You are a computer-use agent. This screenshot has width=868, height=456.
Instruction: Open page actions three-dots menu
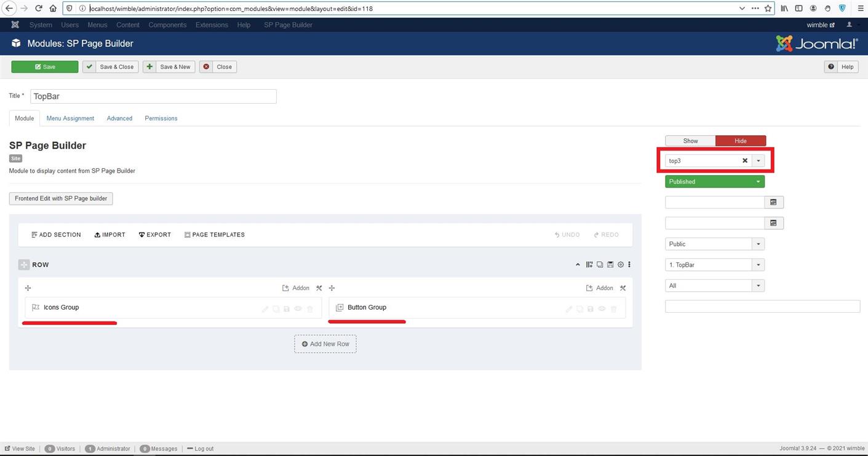pyautogui.click(x=755, y=9)
